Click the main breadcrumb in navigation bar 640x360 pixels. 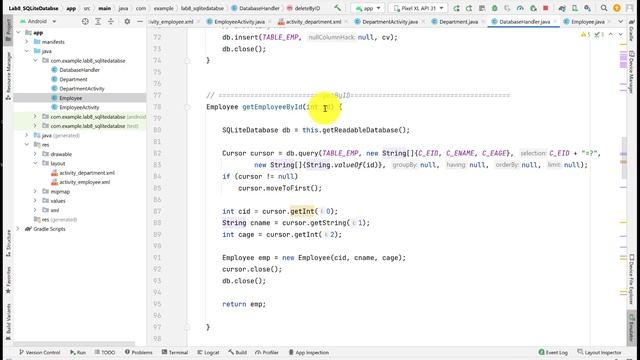[x=104, y=8]
